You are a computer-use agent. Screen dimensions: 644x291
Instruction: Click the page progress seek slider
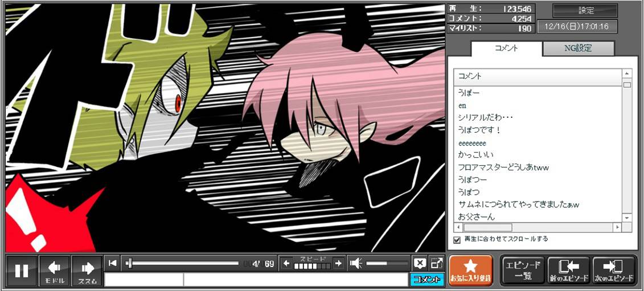click(x=182, y=263)
